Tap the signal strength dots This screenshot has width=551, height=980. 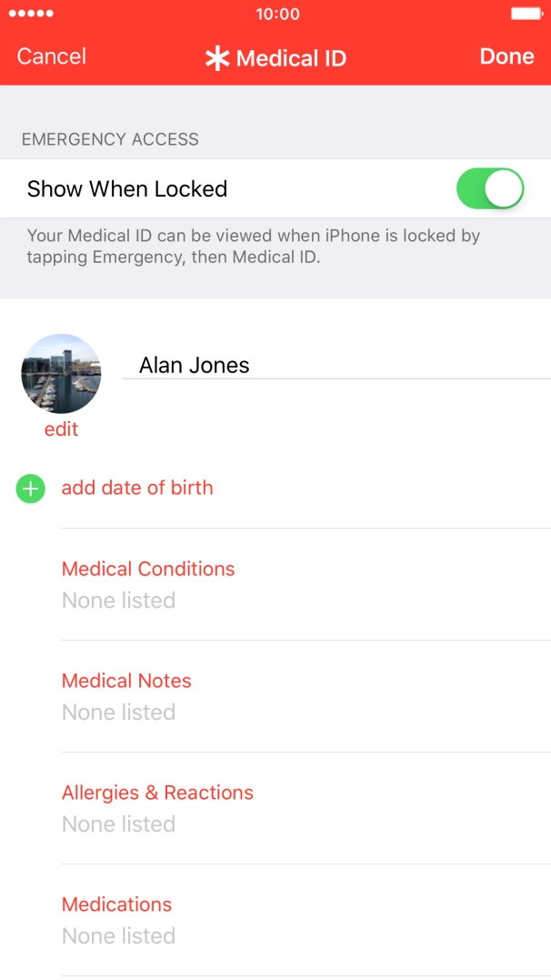[x=31, y=14]
